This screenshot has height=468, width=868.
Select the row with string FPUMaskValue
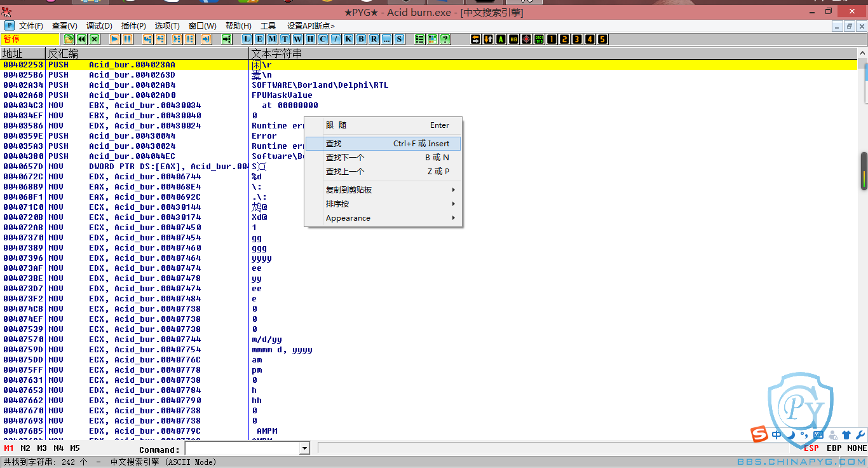tap(429, 95)
